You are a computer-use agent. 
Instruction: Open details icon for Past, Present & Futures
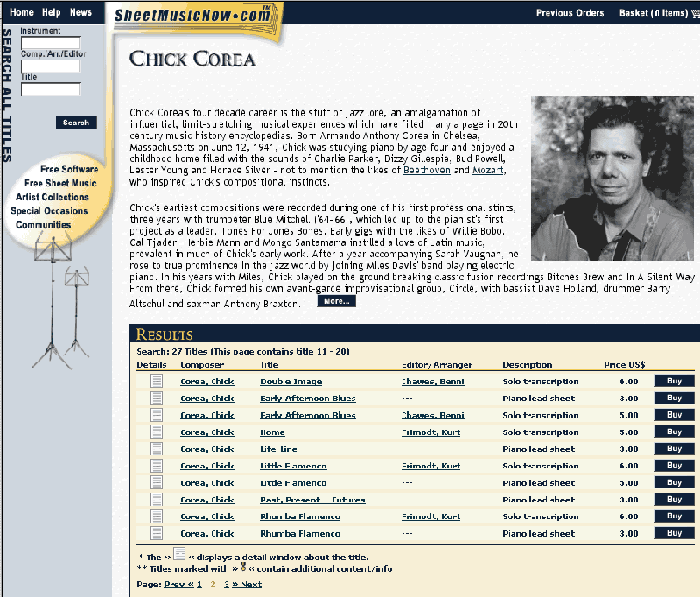157,500
